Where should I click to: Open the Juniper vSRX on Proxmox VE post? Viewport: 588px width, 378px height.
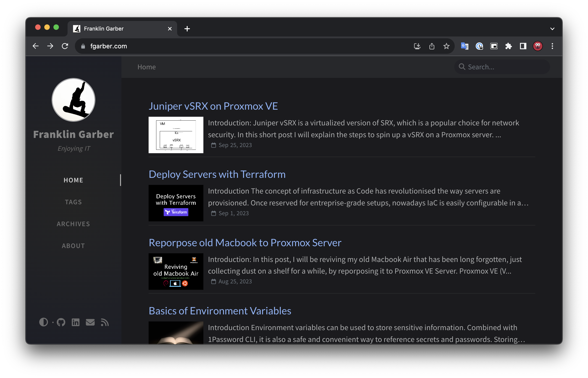coord(213,106)
